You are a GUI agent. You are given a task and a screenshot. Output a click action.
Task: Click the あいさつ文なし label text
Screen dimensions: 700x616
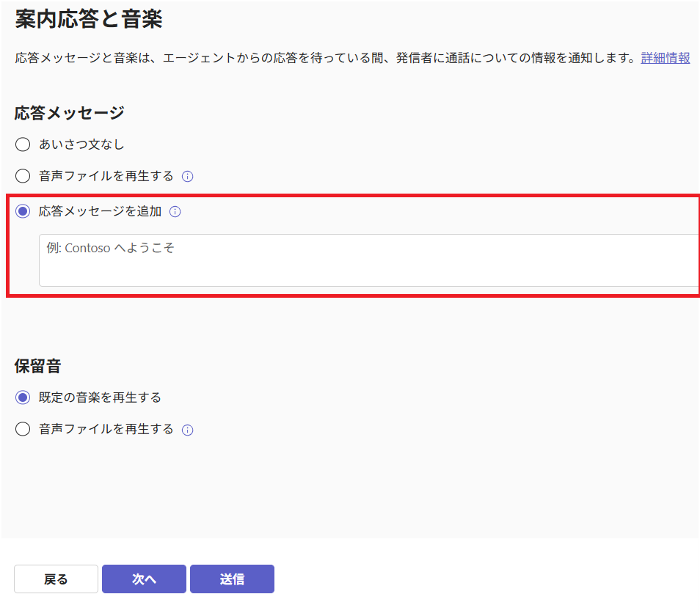81,144
